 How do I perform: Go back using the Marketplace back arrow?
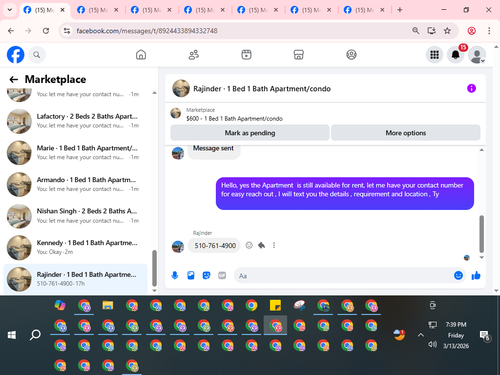[x=13, y=79]
